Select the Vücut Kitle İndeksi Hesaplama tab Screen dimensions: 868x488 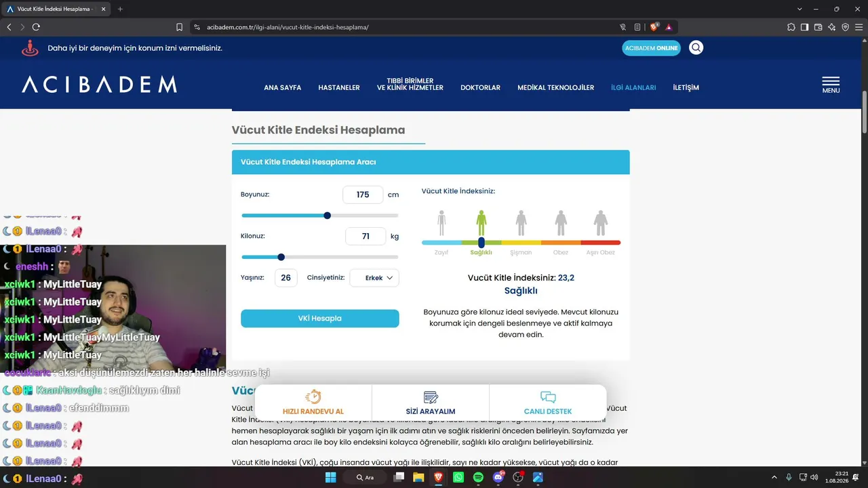(x=56, y=9)
